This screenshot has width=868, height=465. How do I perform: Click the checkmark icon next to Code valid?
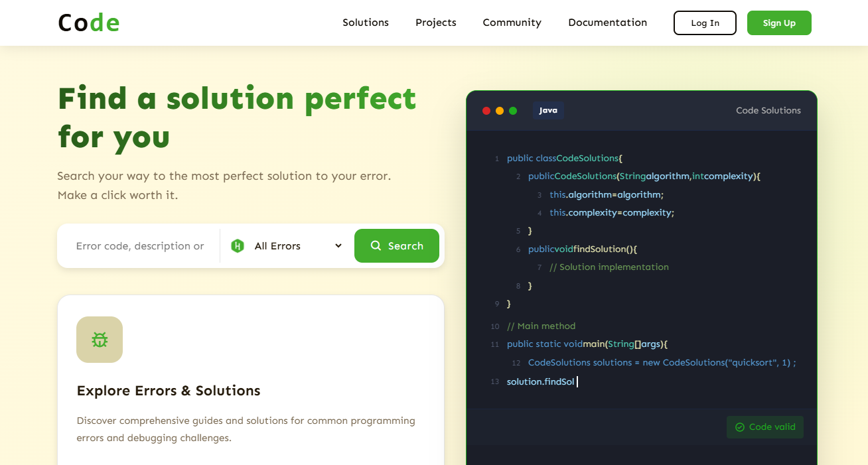click(740, 427)
